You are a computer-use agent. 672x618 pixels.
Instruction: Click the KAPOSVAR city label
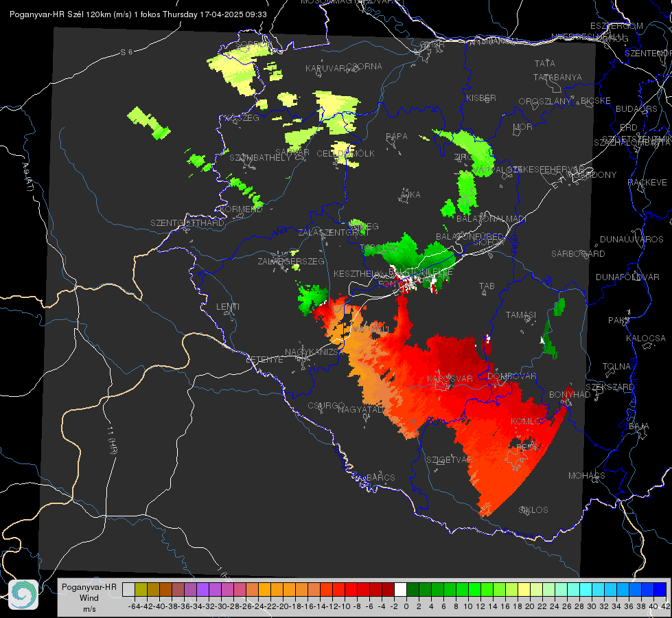point(450,379)
